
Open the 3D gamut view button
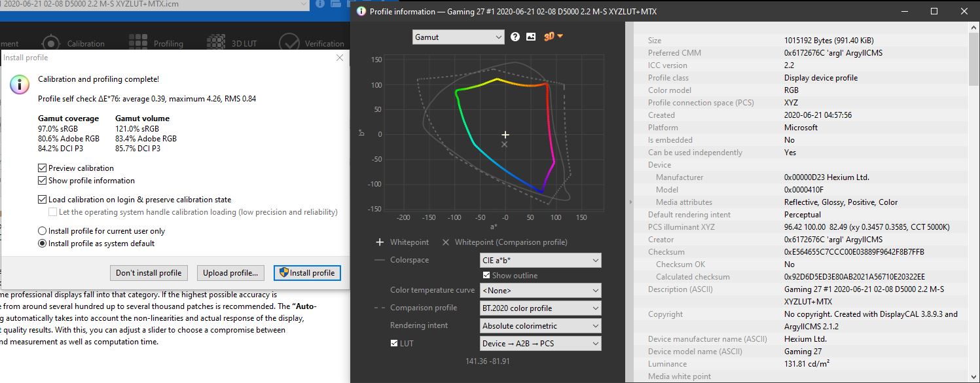click(553, 37)
